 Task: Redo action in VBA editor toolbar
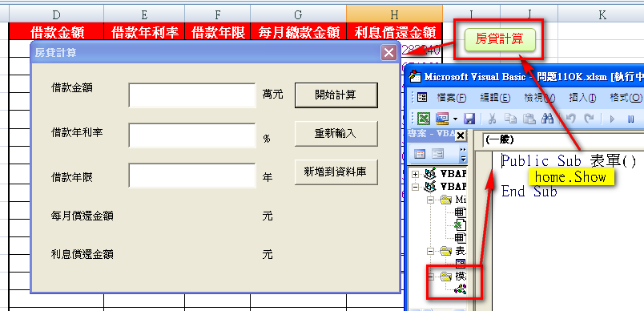[589, 119]
